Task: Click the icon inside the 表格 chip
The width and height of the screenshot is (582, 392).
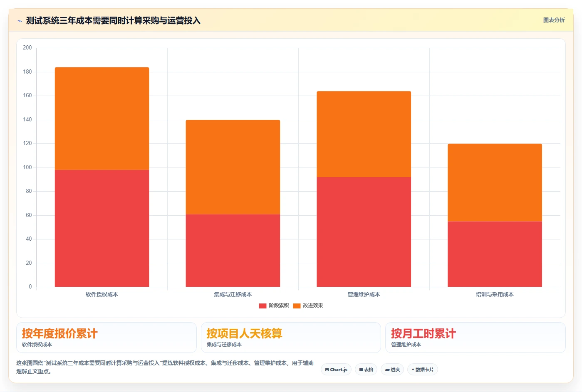Action: click(361, 370)
